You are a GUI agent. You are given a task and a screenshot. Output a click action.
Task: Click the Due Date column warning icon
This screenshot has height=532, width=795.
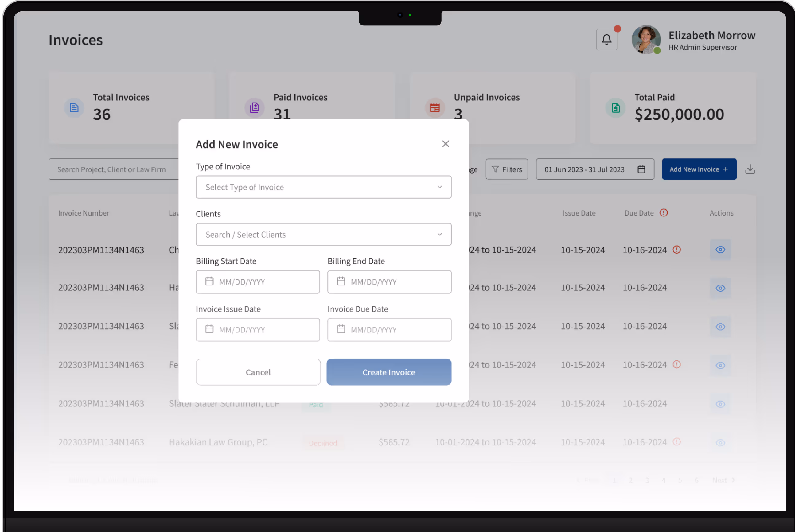coord(664,213)
